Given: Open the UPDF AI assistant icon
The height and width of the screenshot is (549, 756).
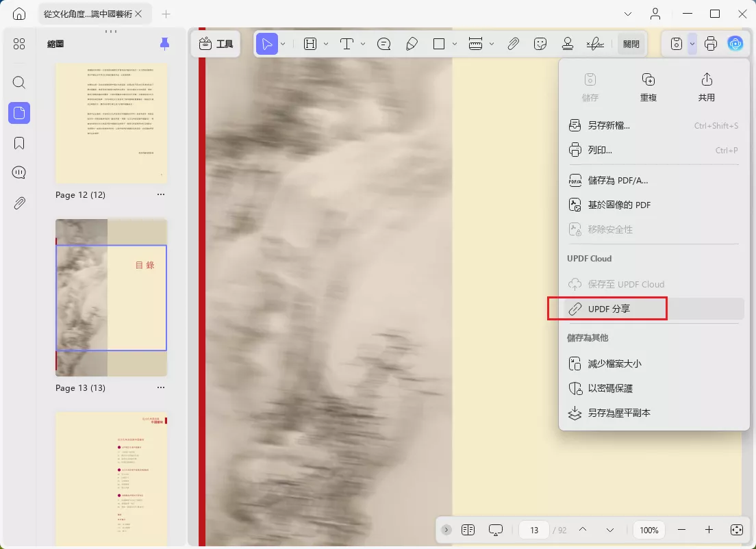Looking at the screenshot, I should (x=735, y=44).
